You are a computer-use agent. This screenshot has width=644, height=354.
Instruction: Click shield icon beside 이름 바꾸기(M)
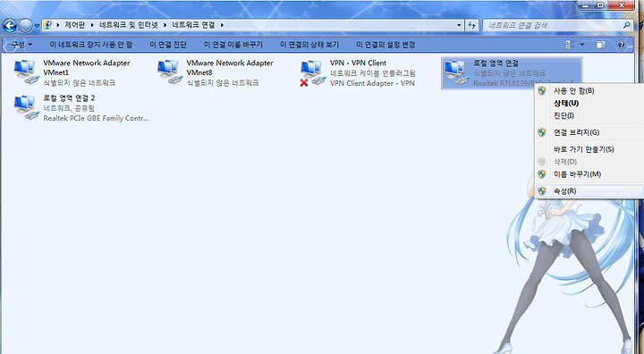pos(542,174)
